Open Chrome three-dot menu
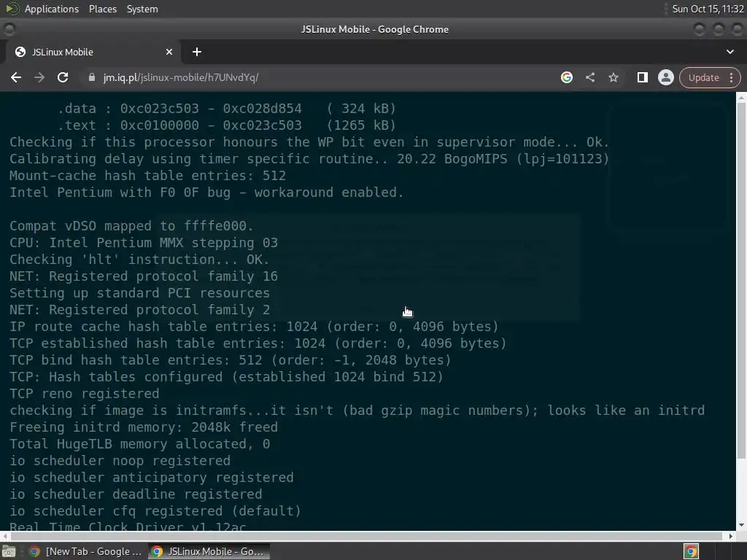 coord(731,77)
